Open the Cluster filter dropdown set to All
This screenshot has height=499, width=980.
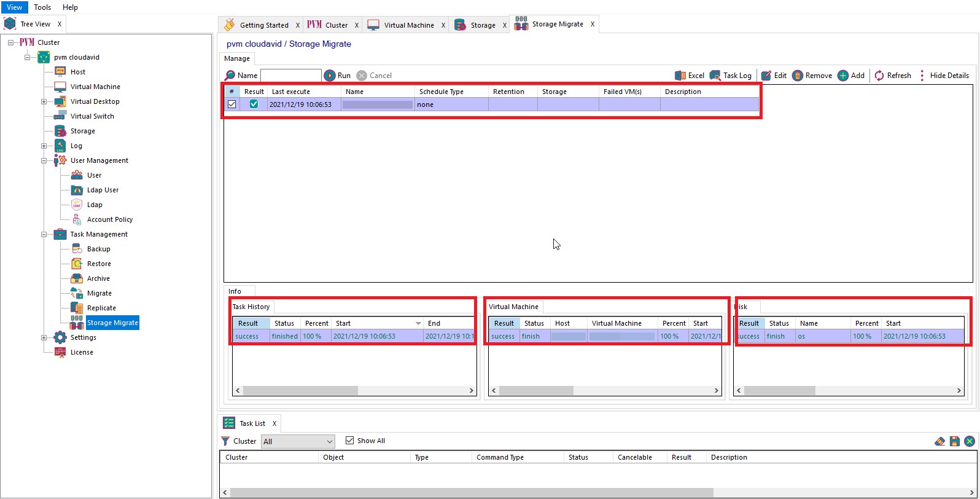coord(298,441)
